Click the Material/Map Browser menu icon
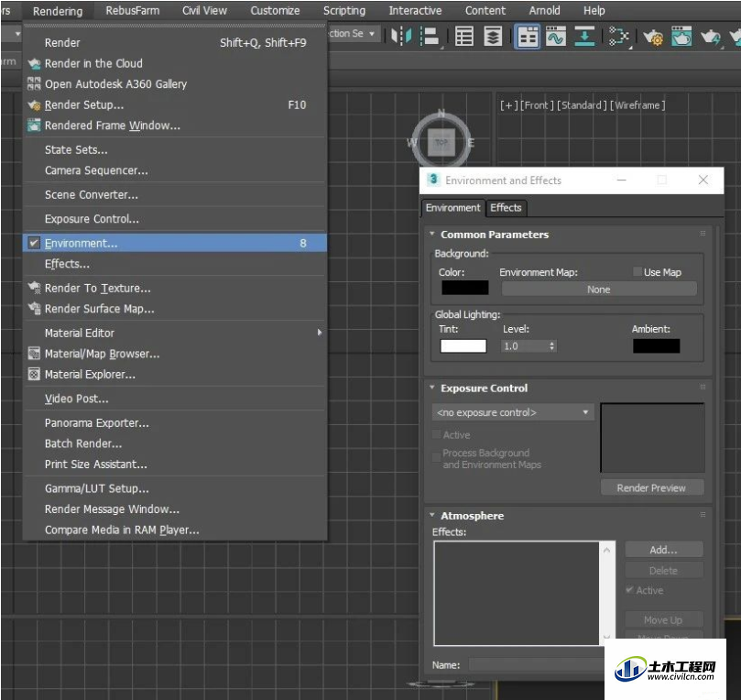Screen dimensions: 741x700 click(34, 353)
